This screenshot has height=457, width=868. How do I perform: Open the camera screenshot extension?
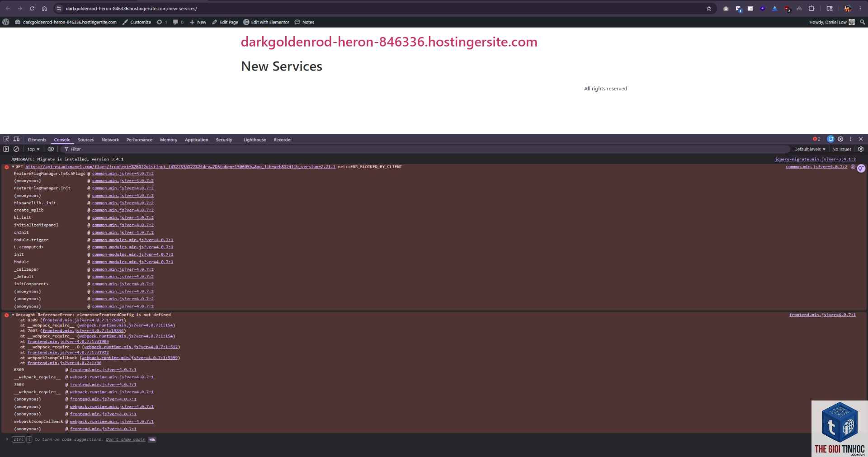[726, 9]
